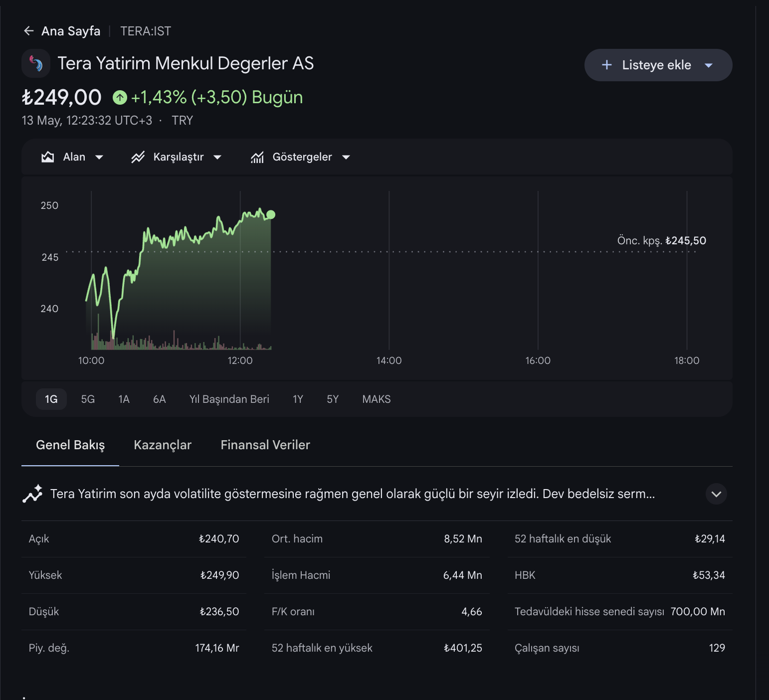Click the TRY currency label
This screenshot has width=769, height=700.
(x=182, y=121)
